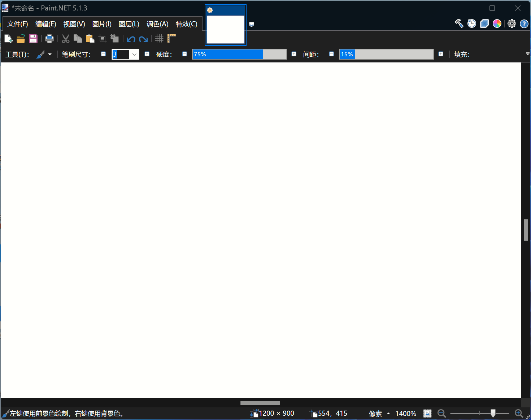This screenshot has height=420, width=531.
Task: Open the 图层(L) menu
Action: click(129, 24)
